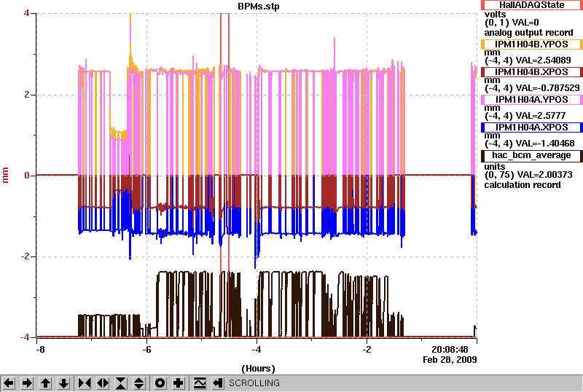Select the IPM1H04B.XPOS legend label
583x392 pixels.
[532, 72]
